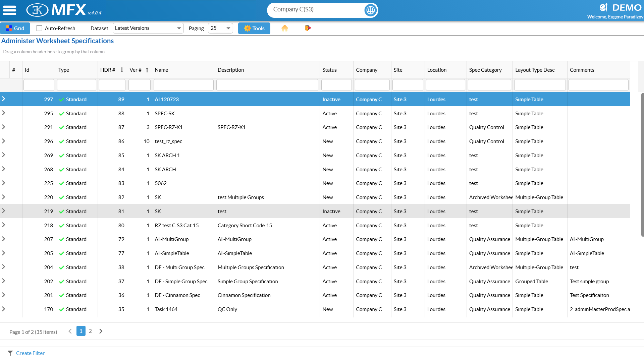Expand row 225 named 5062

(x=4, y=183)
